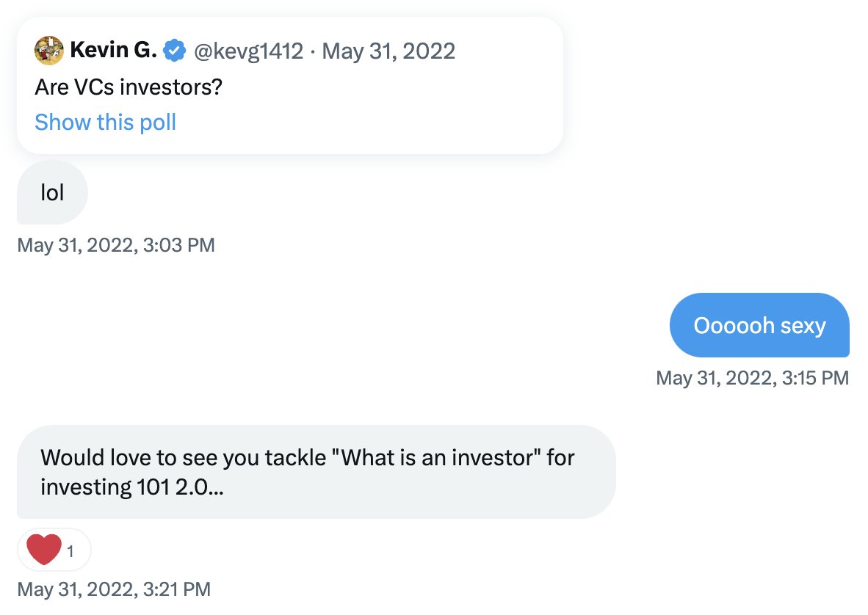Click the quoted phrase "What is an investor"
Viewport: 868px width, 615px height.
point(437,457)
